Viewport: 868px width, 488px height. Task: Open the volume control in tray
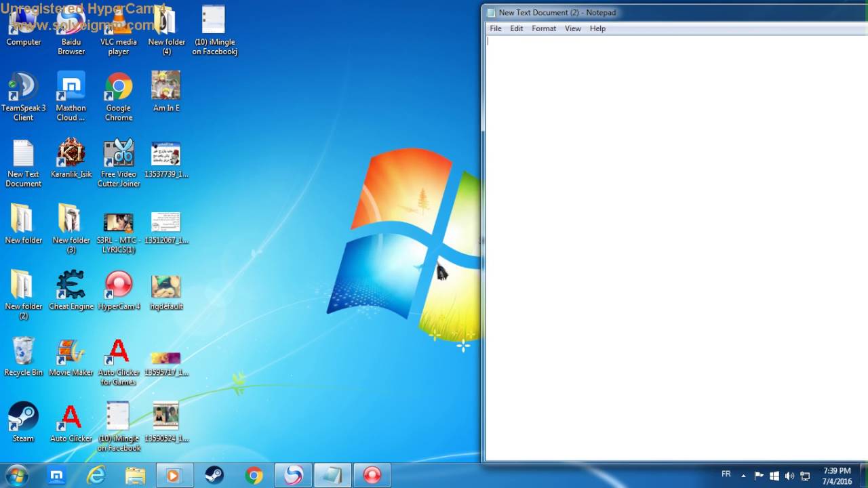click(x=789, y=476)
